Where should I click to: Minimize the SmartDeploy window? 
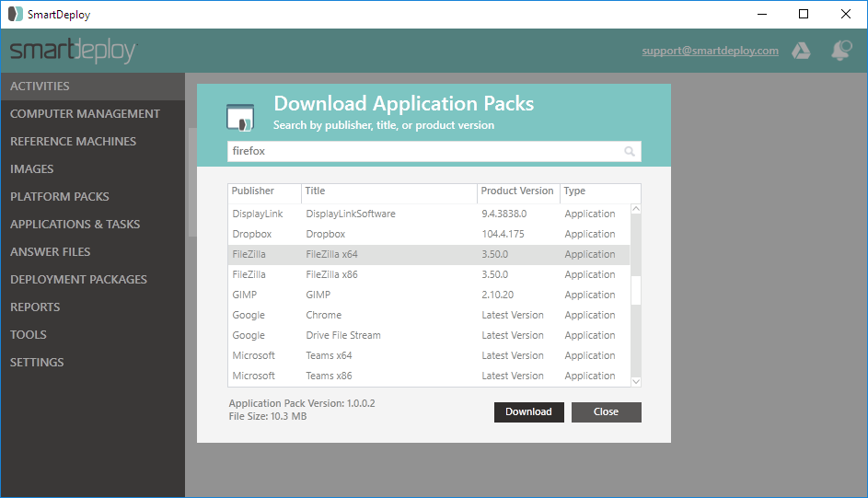[762, 14]
